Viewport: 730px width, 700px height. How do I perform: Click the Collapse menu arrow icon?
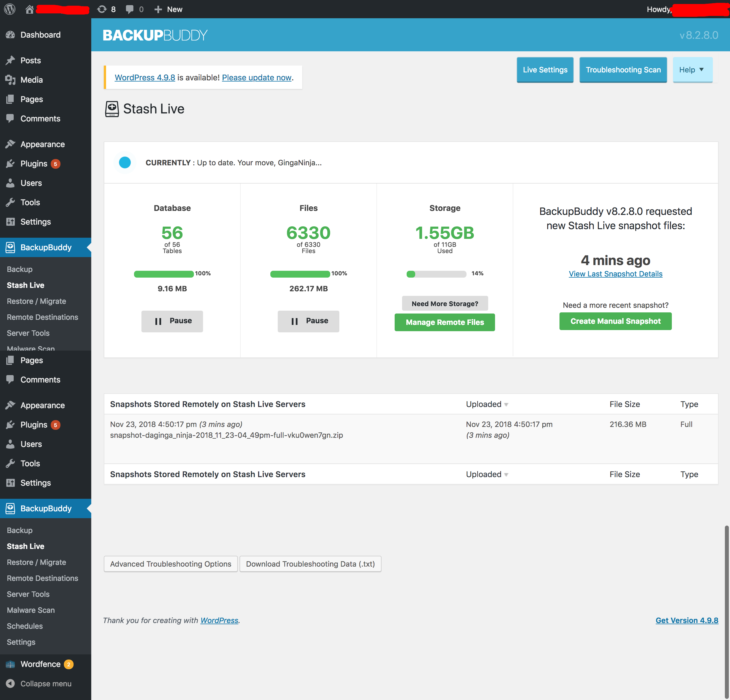coord(11,683)
